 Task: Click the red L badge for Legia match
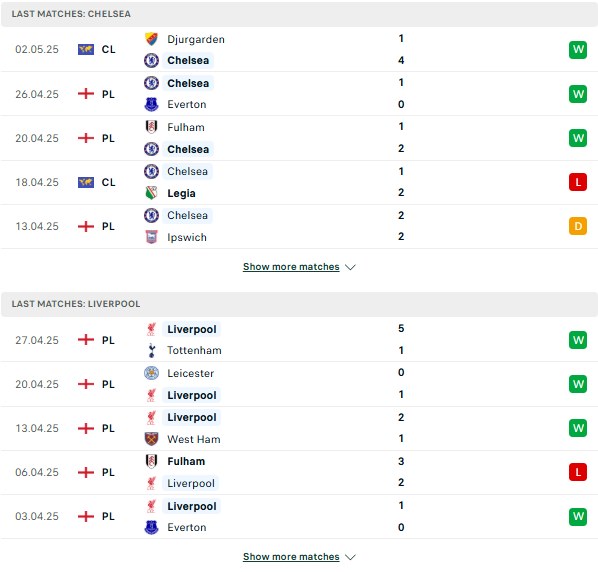578,182
